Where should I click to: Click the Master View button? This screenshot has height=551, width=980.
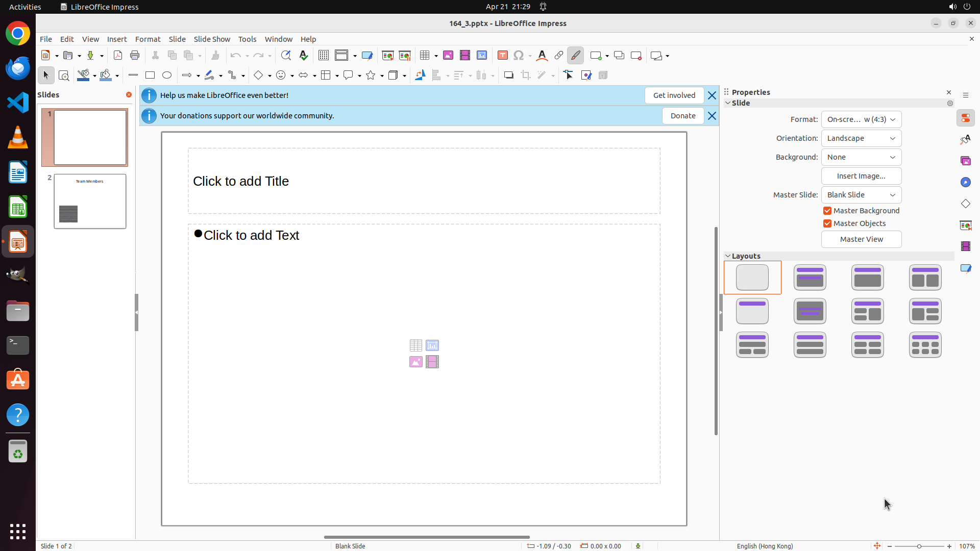(861, 239)
